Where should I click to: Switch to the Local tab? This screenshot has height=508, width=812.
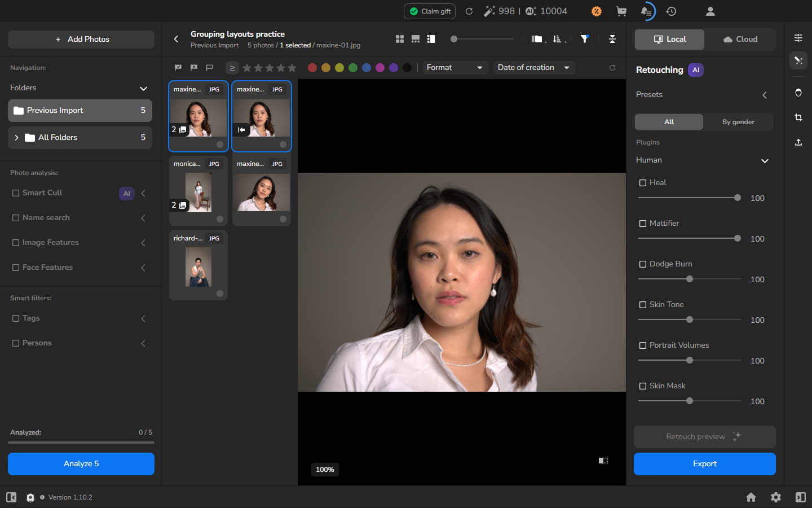(x=669, y=40)
